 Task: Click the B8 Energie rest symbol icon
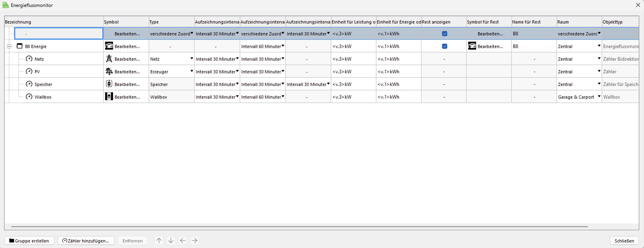pos(472,46)
